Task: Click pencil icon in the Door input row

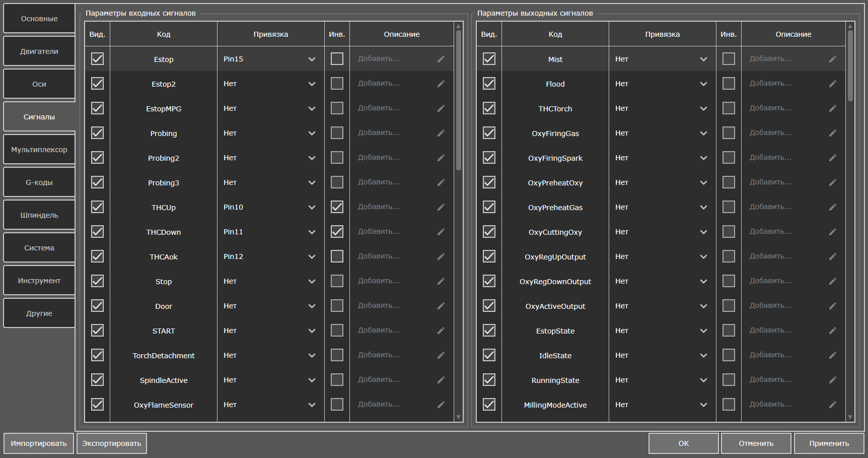Action: [x=441, y=306]
